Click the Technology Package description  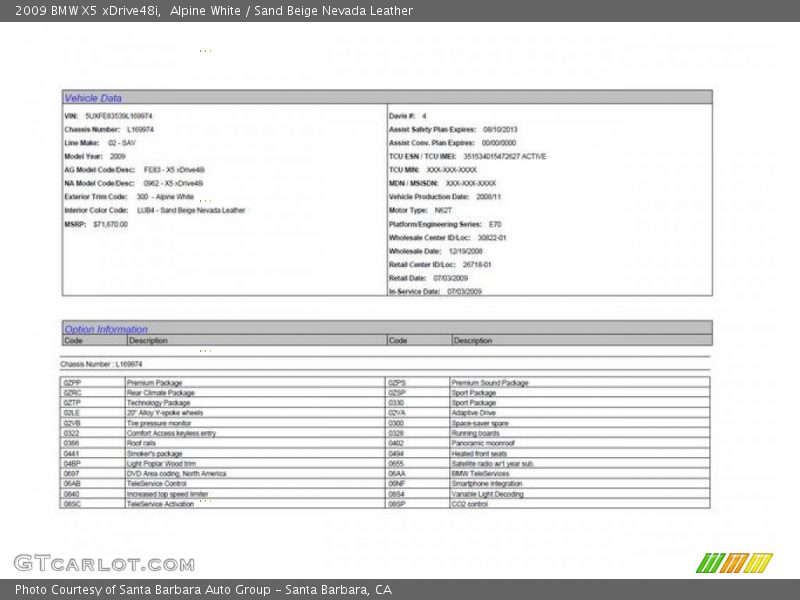158,403
